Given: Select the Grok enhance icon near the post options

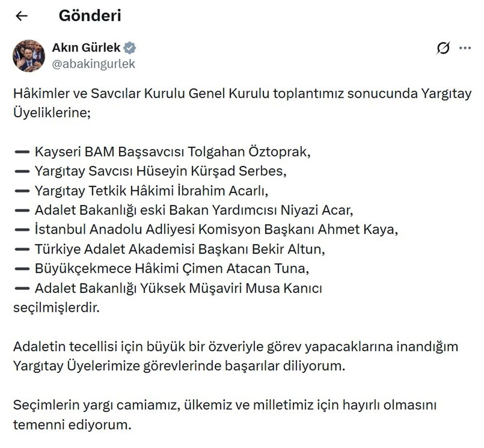Looking at the screenshot, I should [x=444, y=48].
